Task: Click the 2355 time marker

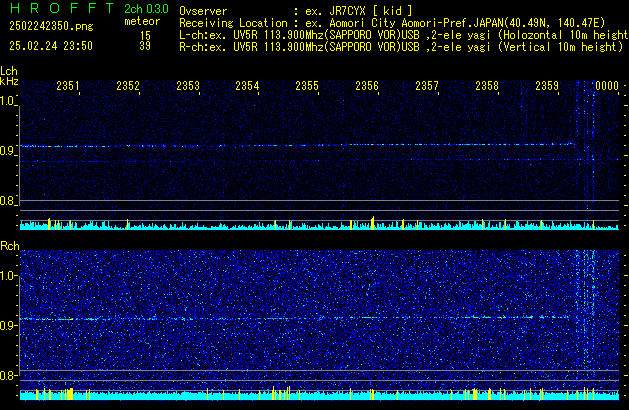Action: coord(307,86)
